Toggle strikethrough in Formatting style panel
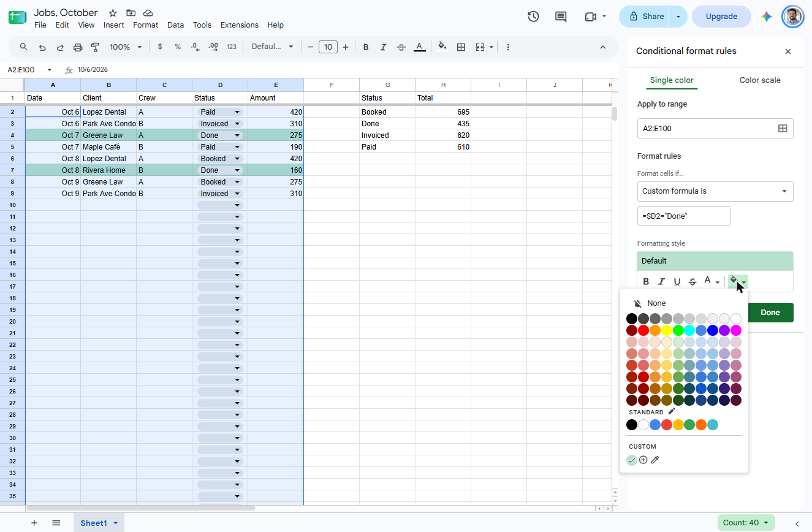 click(692, 282)
